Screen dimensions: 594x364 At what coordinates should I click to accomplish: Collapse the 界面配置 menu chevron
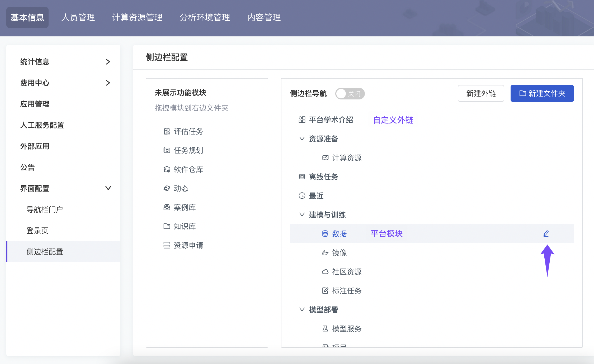click(108, 188)
